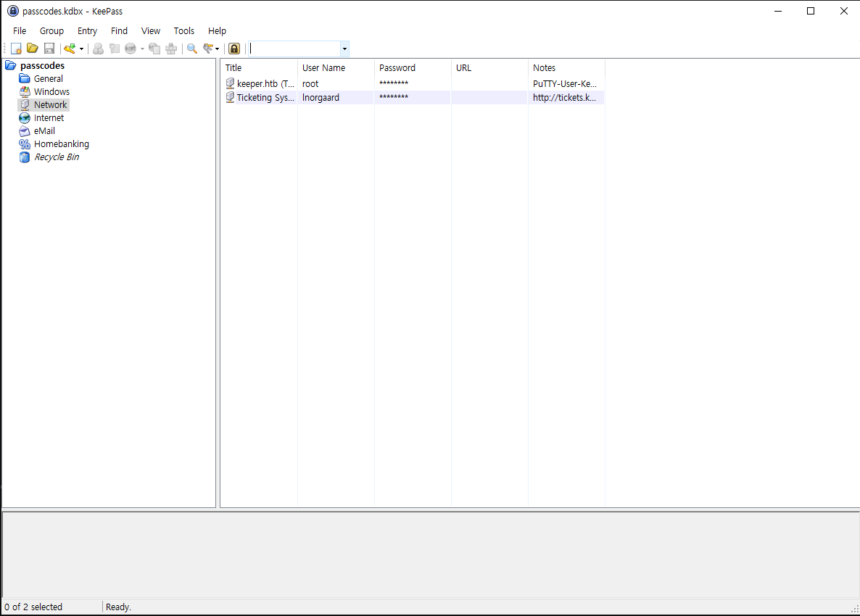Click the window resize grip corner

854,609
